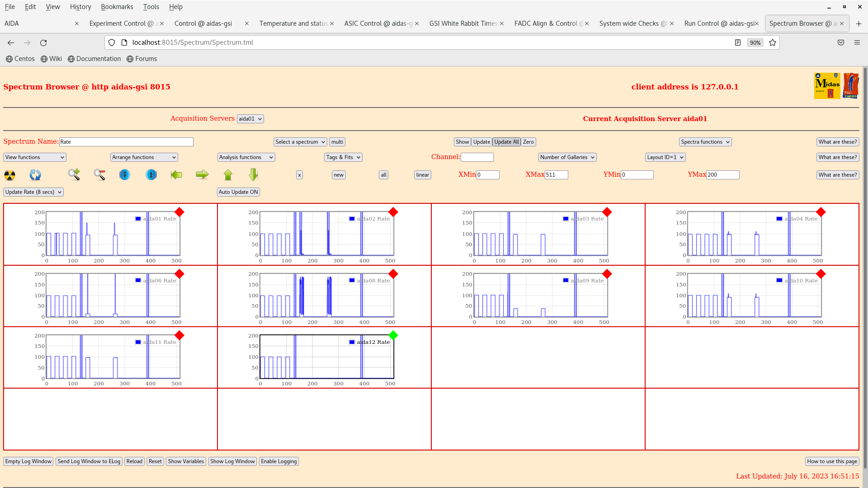
Task: Click the yellow radiation hazard icon
Action: tap(9, 175)
